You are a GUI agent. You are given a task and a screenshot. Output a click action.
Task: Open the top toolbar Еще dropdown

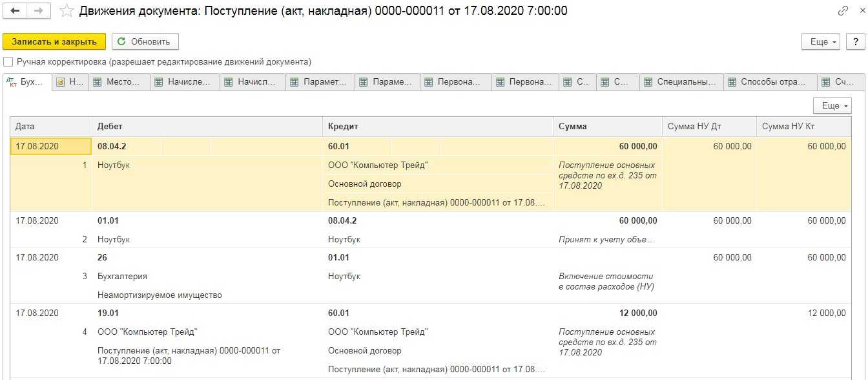(821, 41)
